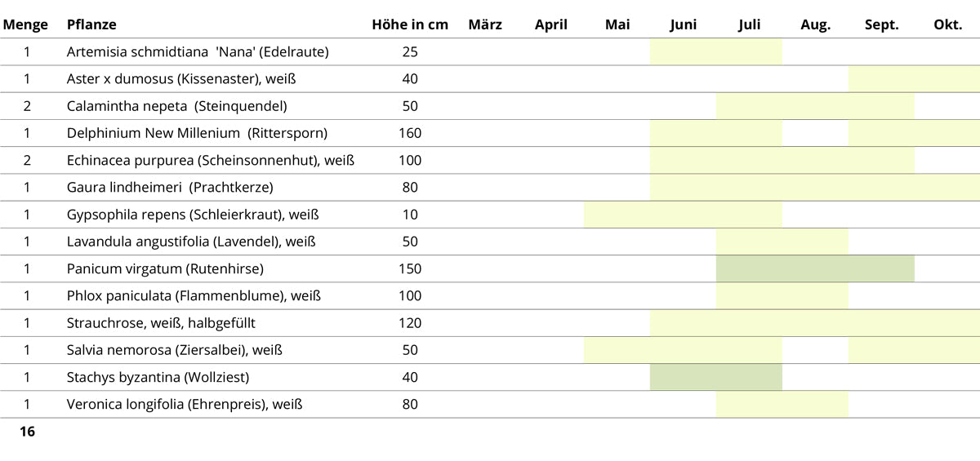Select the Pflanze column header
This screenshot has height=461, width=980.
[91, 24]
